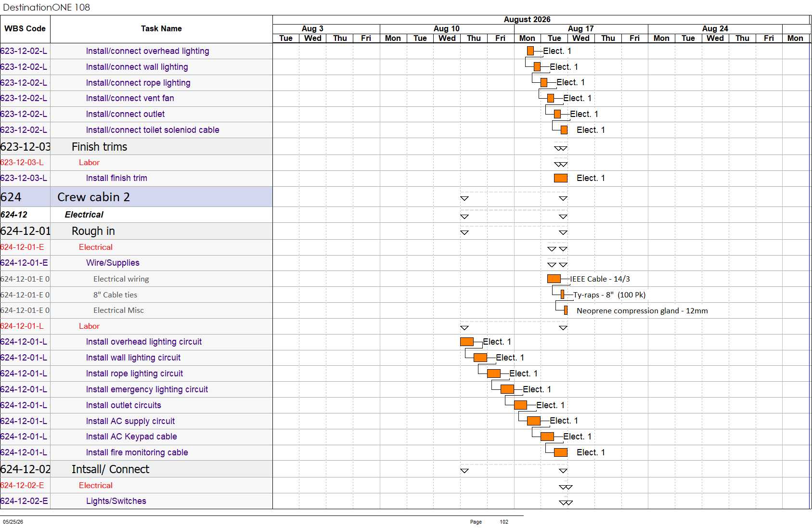Click the Install/connect overhead lighting task bar

coord(530,51)
